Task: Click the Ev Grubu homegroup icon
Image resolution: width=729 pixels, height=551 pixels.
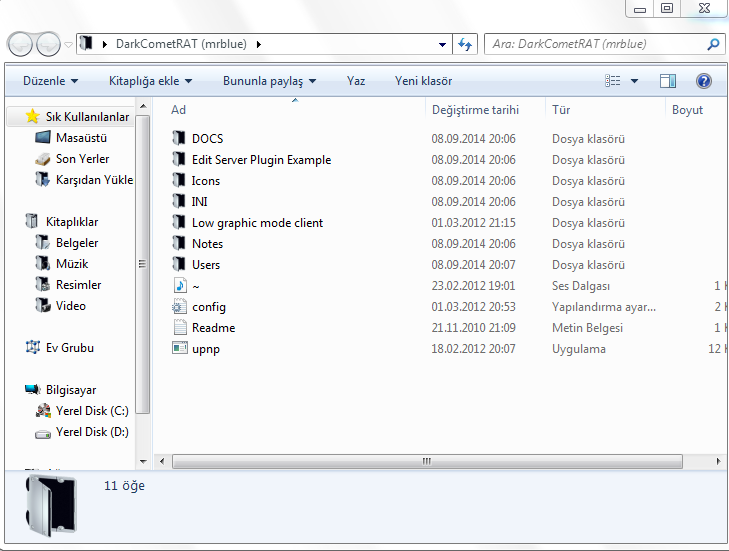Action: coord(33,347)
